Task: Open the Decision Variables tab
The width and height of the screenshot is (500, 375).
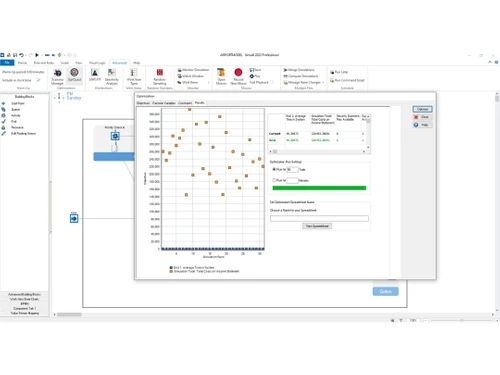Action: 164,103
